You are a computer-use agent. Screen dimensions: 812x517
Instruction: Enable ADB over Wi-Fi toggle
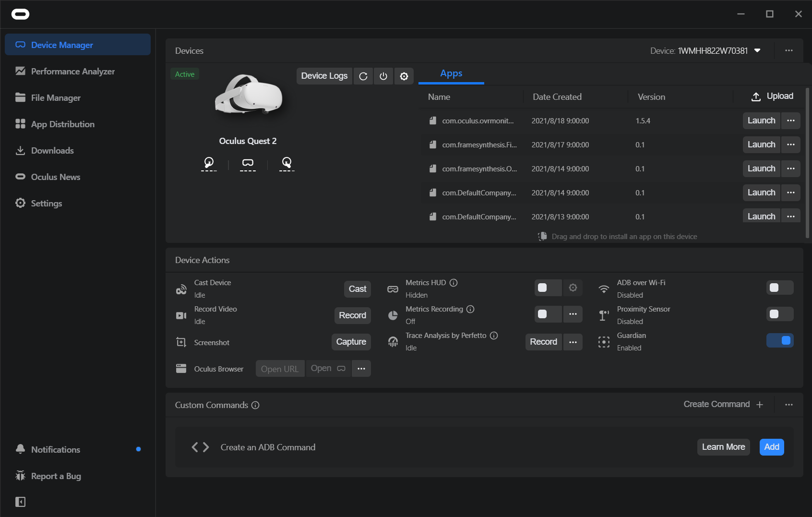[780, 288]
